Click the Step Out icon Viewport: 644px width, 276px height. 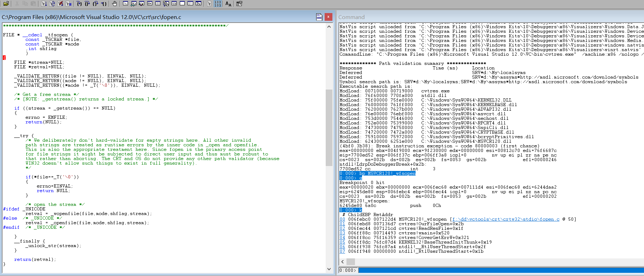(96, 4)
